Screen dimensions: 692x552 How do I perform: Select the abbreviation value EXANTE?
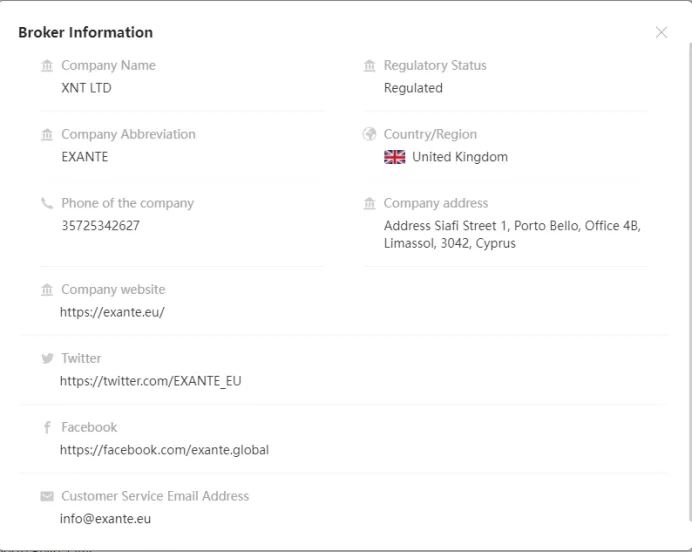(85, 157)
